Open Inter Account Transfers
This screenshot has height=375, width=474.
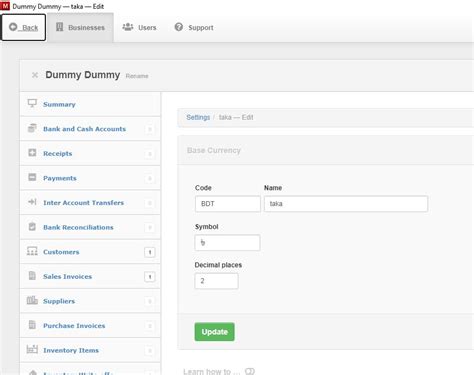[x=90, y=203]
